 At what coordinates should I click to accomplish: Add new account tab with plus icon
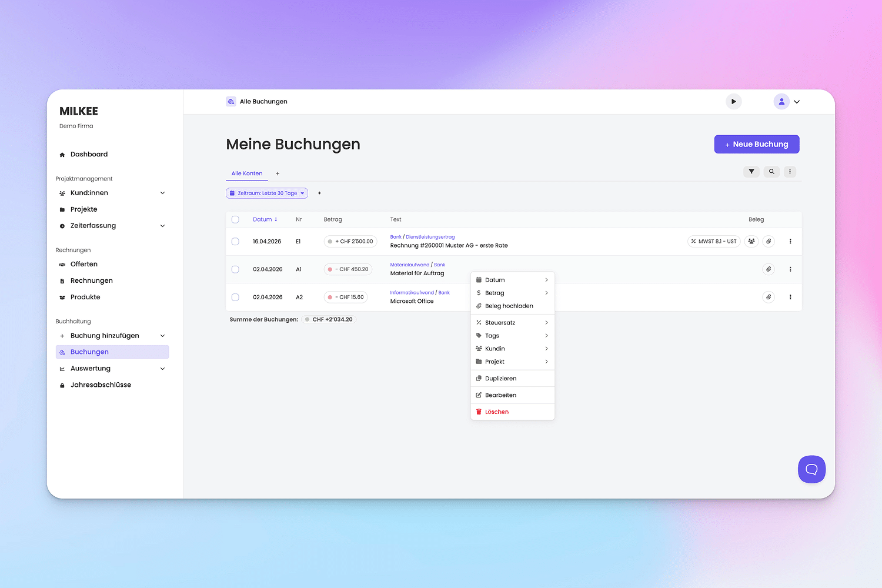point(278,173)
